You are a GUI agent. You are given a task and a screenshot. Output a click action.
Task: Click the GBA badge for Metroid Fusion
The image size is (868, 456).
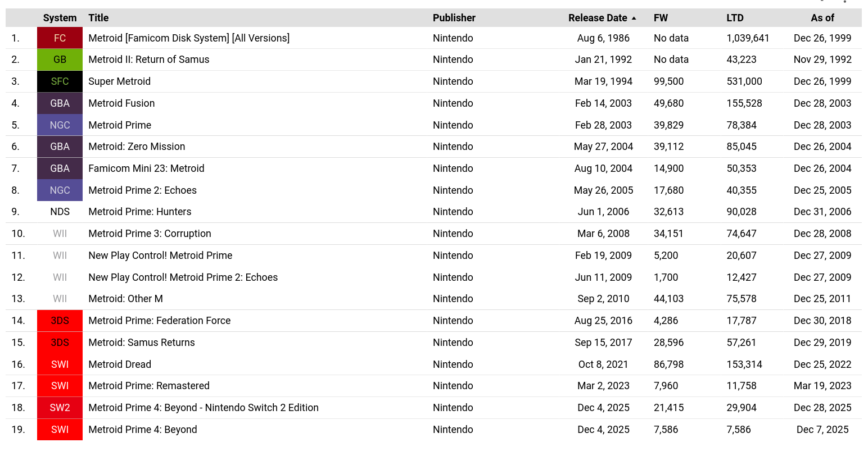tap(60, 103)
